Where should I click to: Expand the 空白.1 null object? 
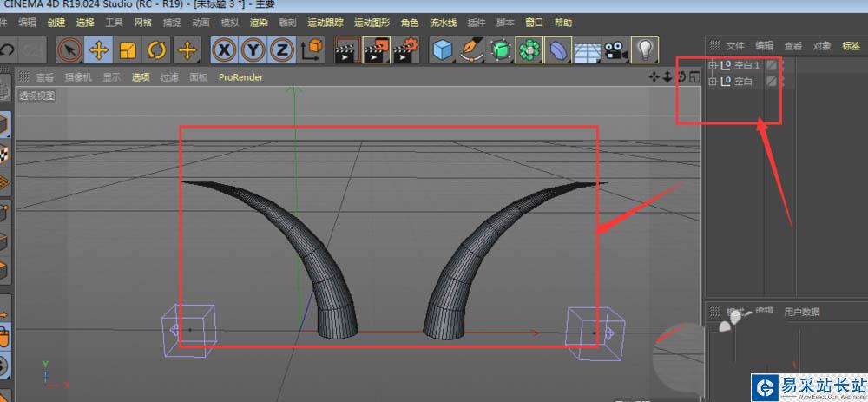tap(713, 65)
